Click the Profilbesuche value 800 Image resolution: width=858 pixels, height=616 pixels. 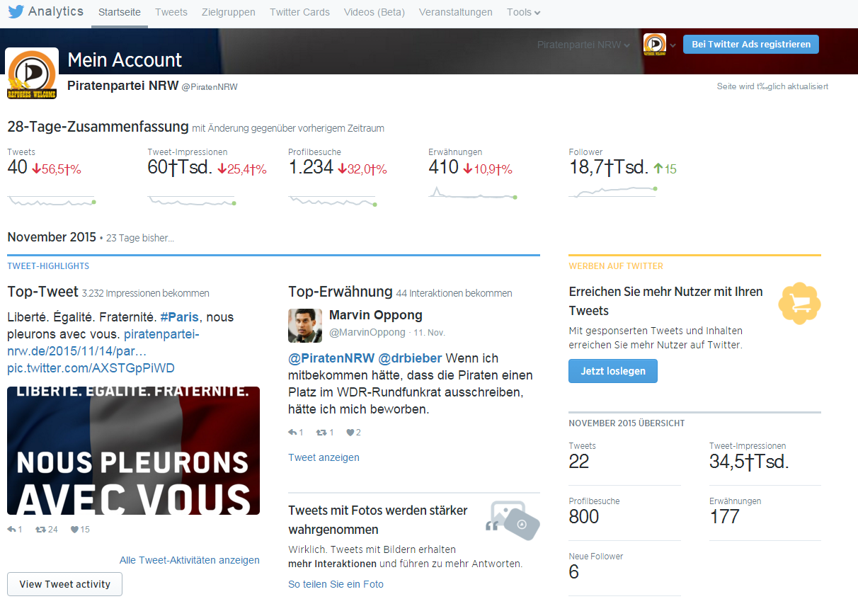(584, 517)
